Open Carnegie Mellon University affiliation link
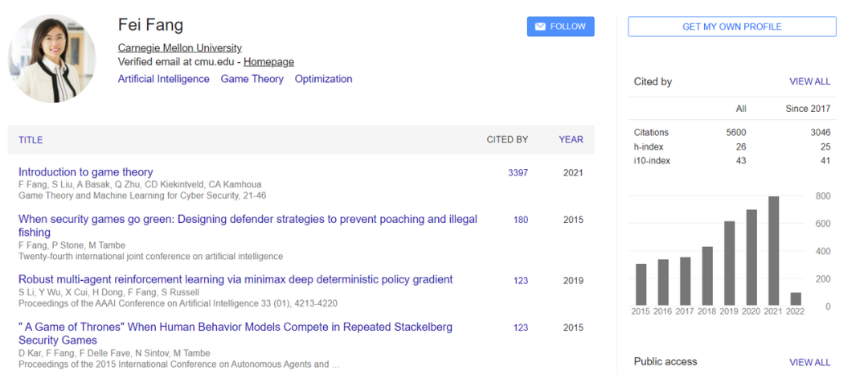 (179, 47)
